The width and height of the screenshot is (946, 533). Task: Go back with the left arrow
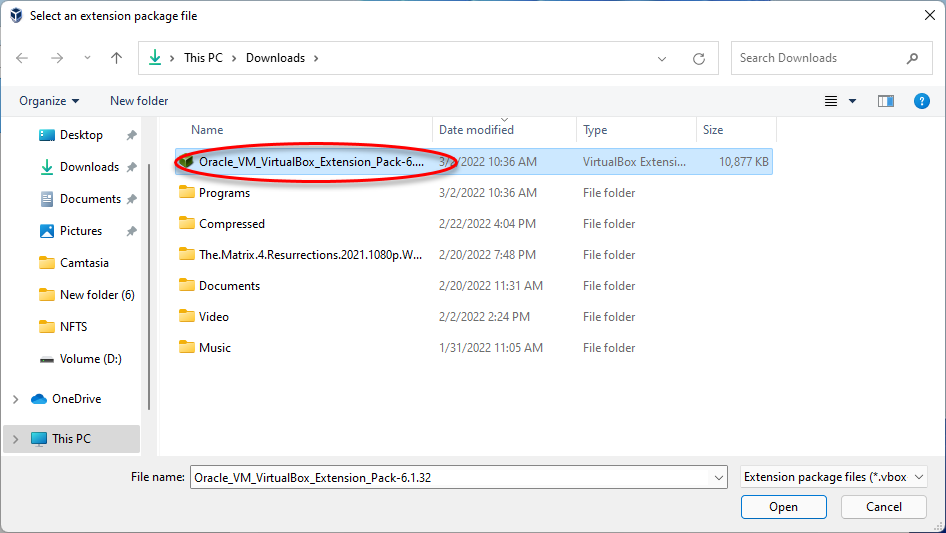coord(22,58)
